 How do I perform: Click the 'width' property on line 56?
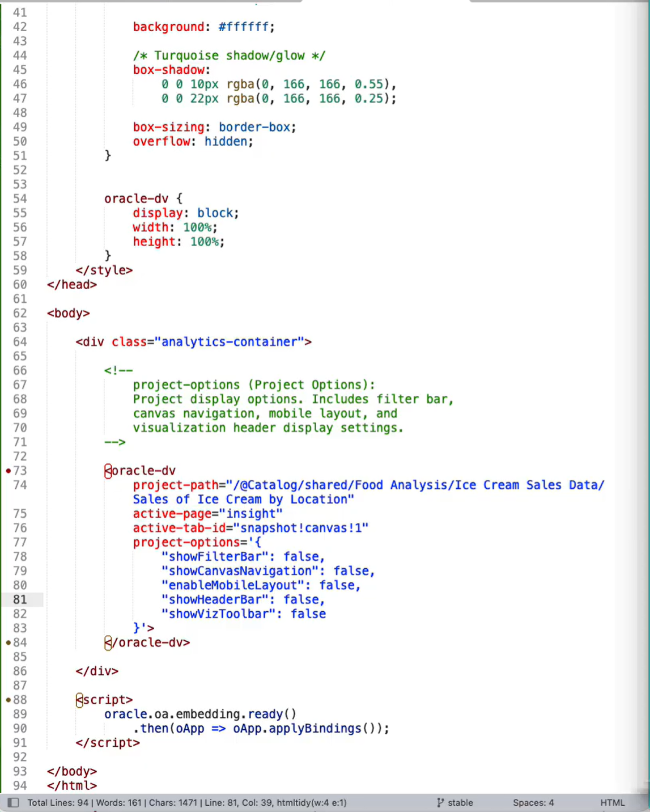(x=151, y=227)
